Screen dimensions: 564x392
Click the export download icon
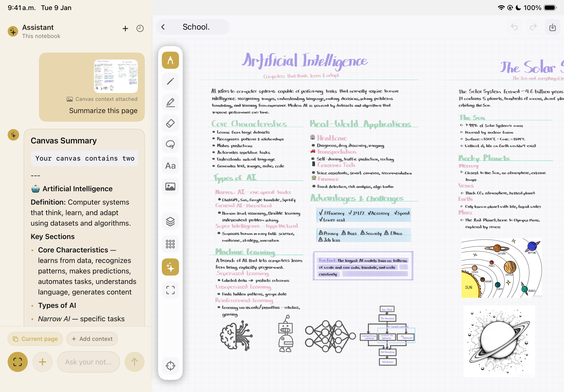553,27
